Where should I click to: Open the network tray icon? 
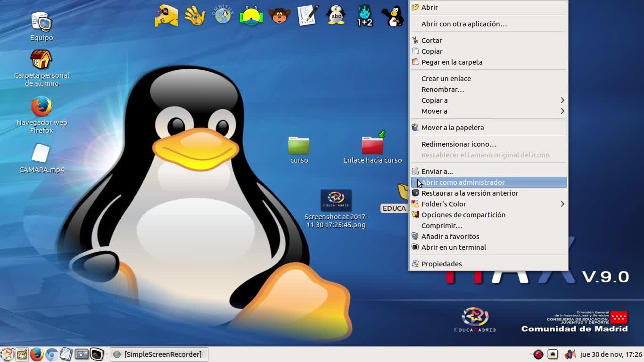click(553, 354)
